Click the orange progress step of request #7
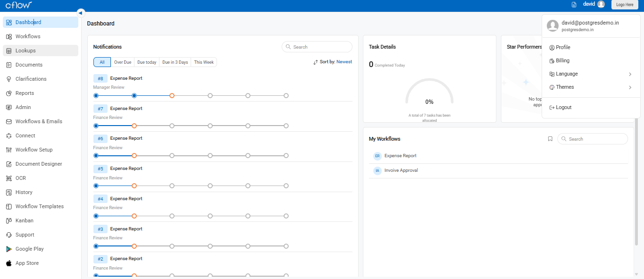The image size is (644, 279). pyautogui.click(x=134, y=126)
